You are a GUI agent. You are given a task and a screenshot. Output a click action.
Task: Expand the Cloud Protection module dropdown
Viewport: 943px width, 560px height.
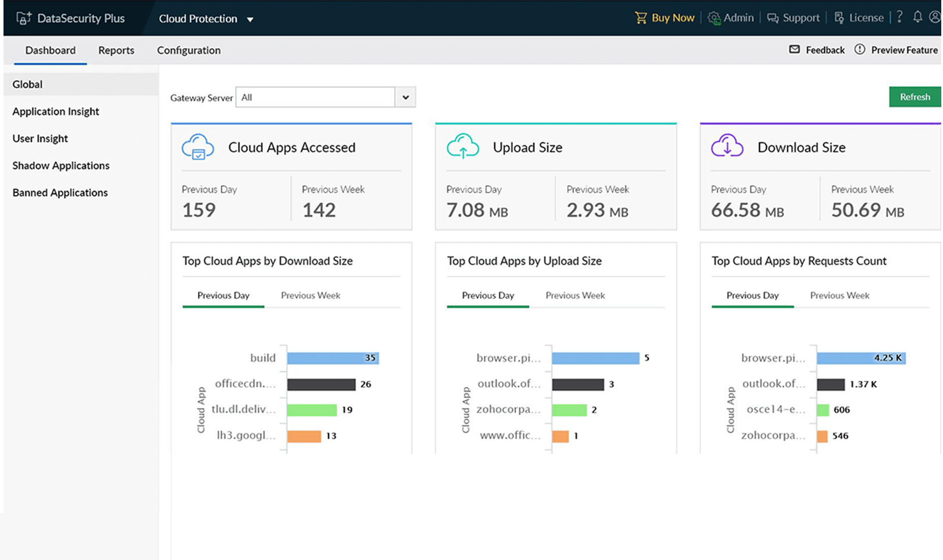pos(250,19)
